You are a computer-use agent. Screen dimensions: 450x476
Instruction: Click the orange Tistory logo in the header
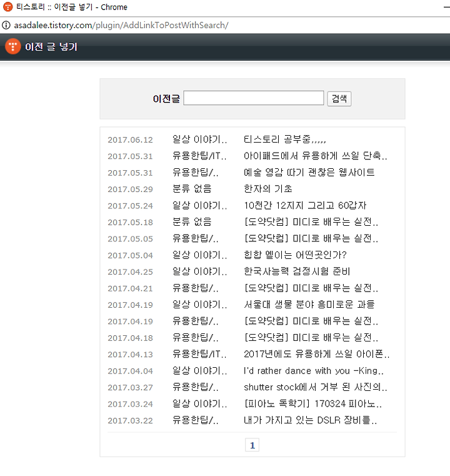tap(12, 46)
